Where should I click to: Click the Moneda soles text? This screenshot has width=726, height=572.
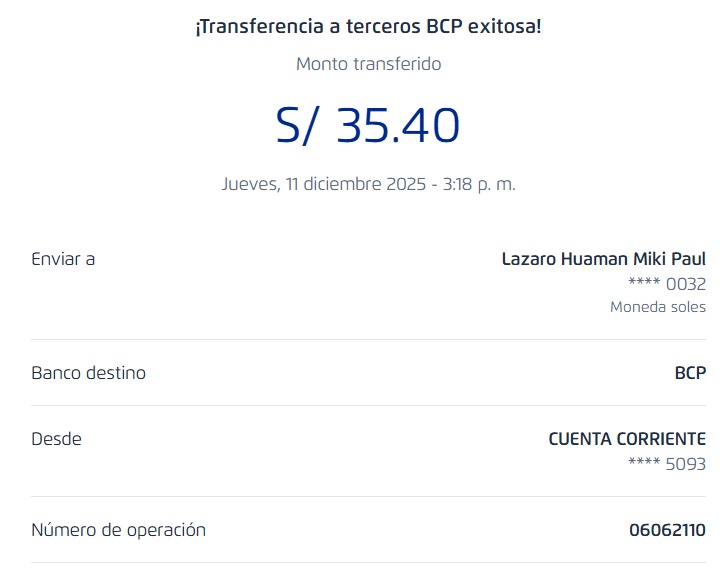pos(657,307)
